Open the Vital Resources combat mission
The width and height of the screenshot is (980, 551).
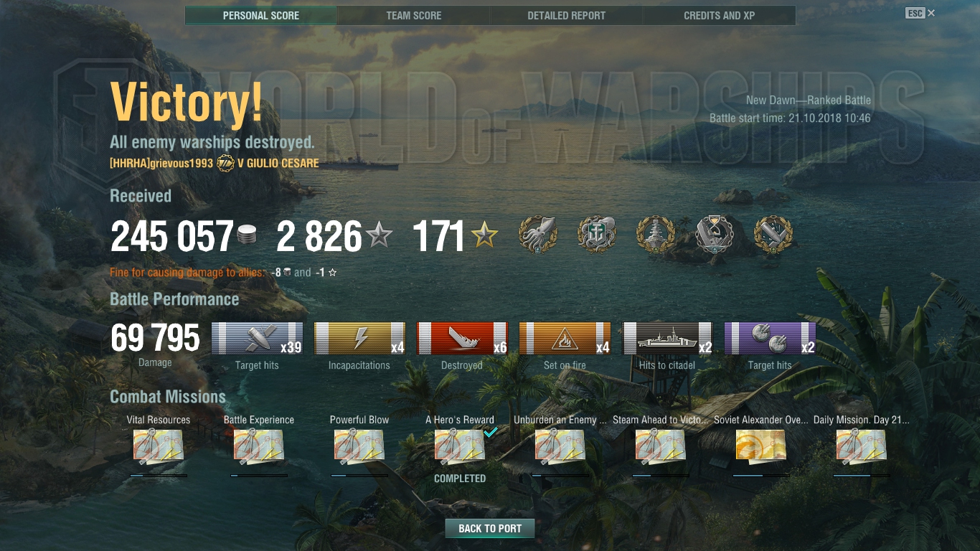click(x=159, y=446)
